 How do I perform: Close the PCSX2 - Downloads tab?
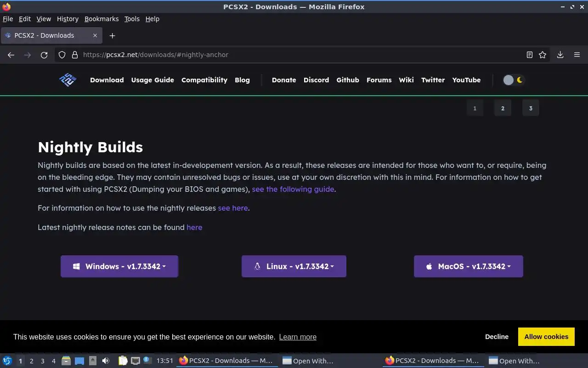(95, 35)
